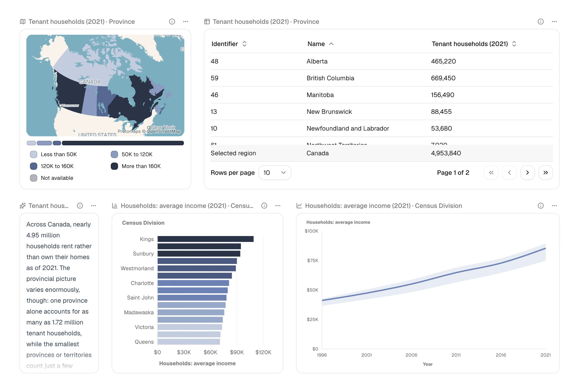Open info for average income line chart
The width and height of the screenshot is (580, 392).
(x=540, y=206)
